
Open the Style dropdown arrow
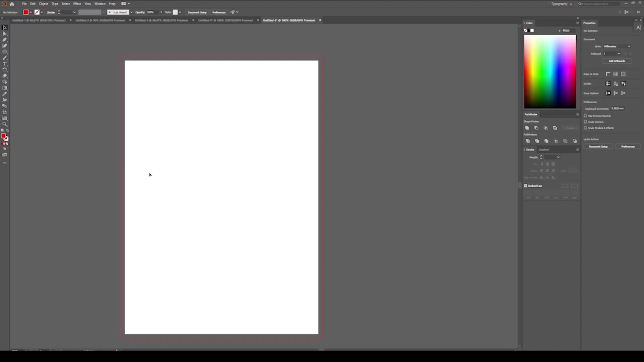pos(180,12)
